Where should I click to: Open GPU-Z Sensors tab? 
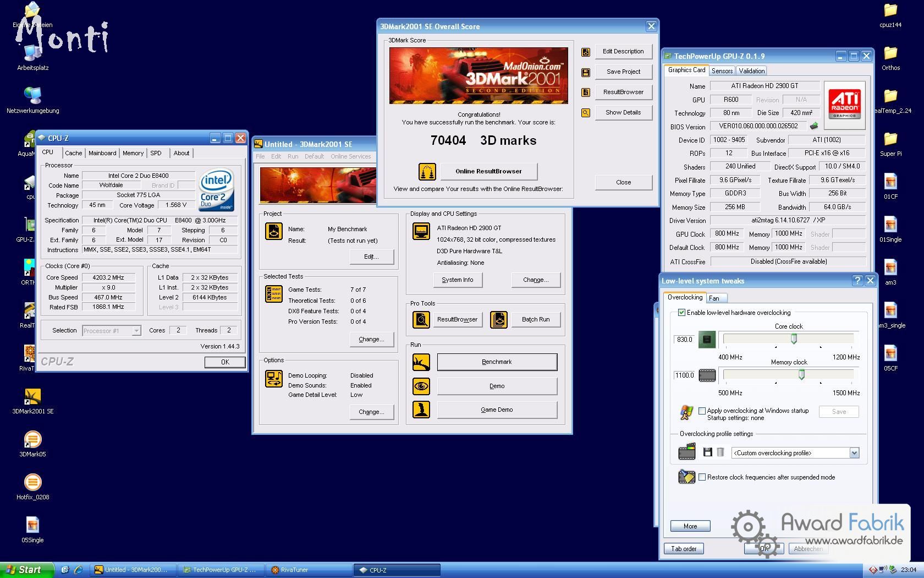[x=722, y=71]
